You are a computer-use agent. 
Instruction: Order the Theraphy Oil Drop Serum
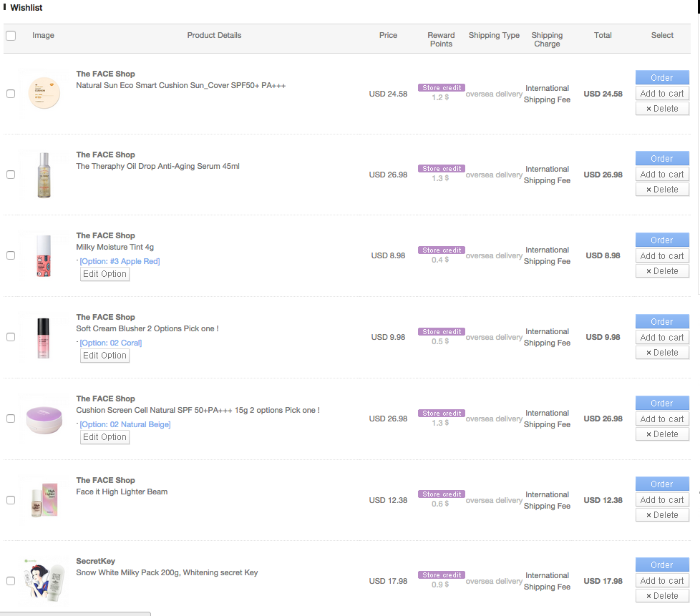click(x=662, y=159)
